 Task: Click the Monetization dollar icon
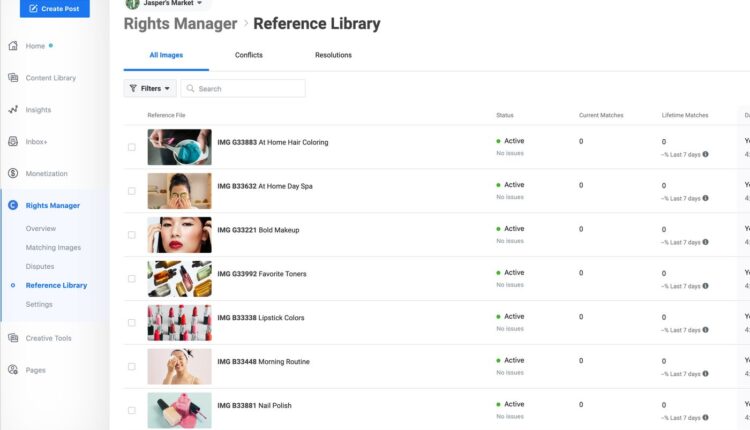click(13, 173)
